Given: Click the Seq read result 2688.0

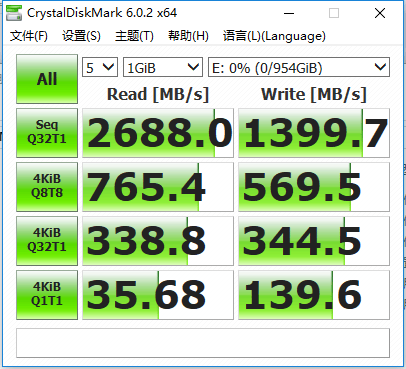Looking at the screenshot, I should [158, 133].
